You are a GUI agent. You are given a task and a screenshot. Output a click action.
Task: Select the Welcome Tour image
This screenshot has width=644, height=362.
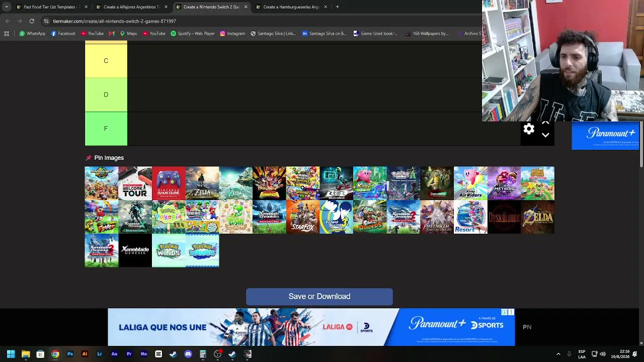(135, 184)
